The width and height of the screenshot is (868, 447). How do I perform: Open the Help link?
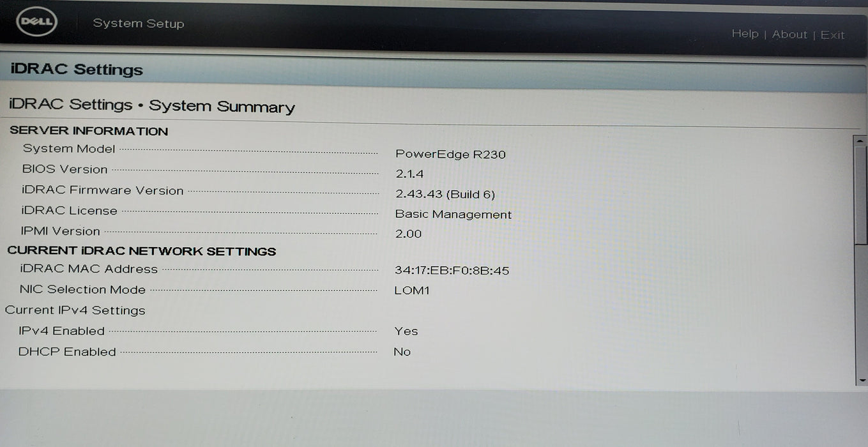pyautogui.click(x=745, y=34)
